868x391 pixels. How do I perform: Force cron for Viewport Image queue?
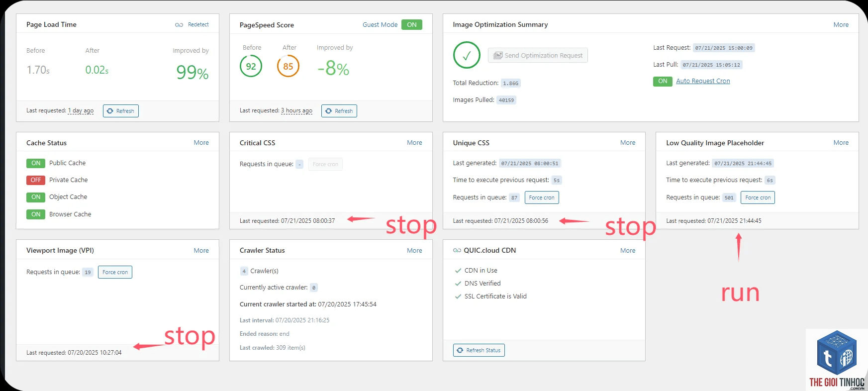[115, 272]
